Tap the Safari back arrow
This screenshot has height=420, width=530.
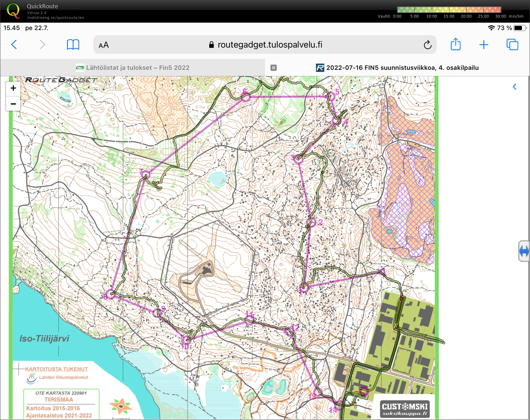14,44
